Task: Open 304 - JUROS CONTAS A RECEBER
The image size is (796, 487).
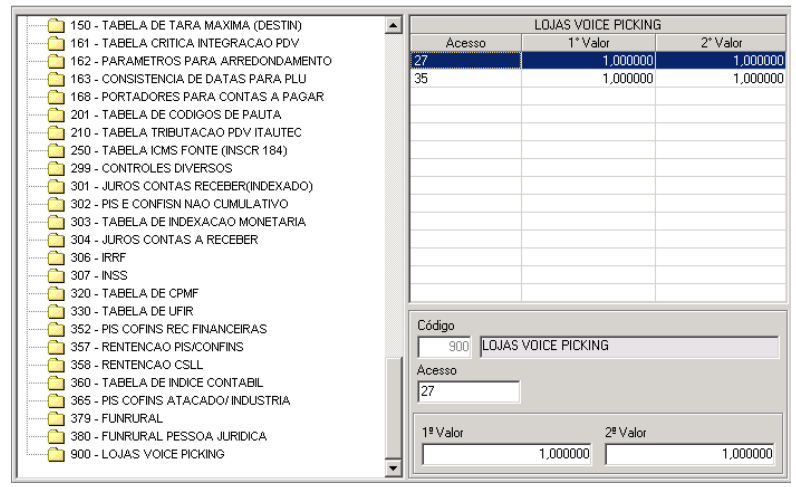Action: (164, 240)
